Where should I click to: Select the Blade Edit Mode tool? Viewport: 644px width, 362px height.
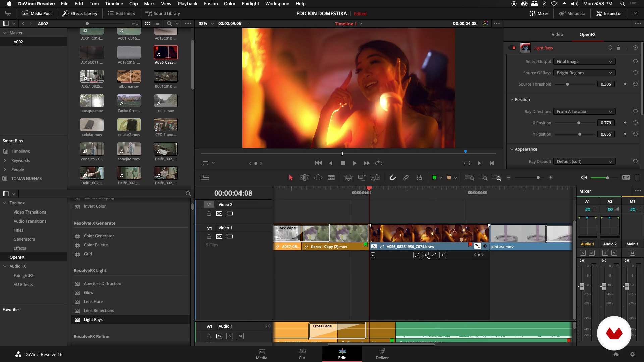click(331, 178)
